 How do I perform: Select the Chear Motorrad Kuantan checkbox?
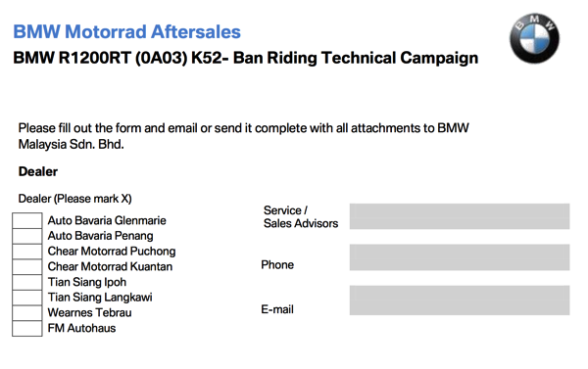pyautogui.click(x=27, y=267)
